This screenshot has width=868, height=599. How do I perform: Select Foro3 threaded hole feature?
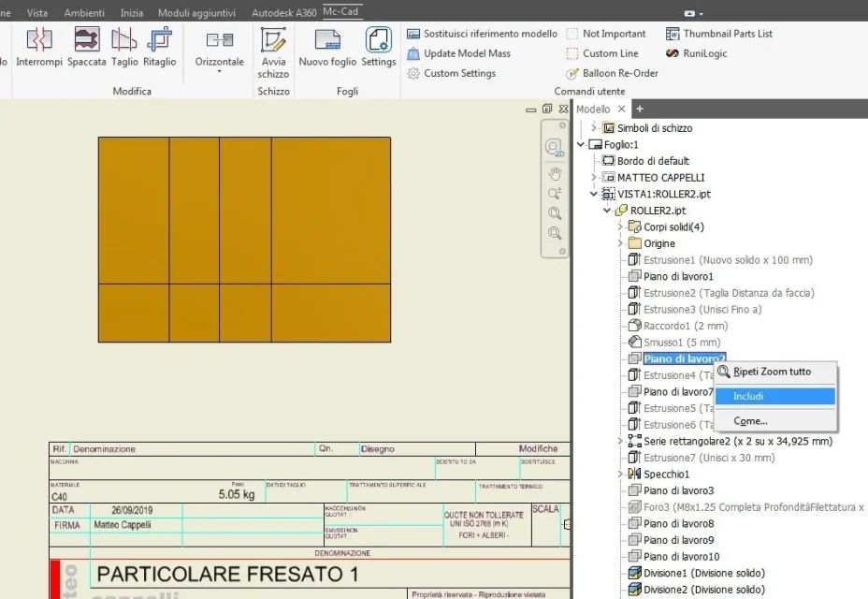(746, 507)
